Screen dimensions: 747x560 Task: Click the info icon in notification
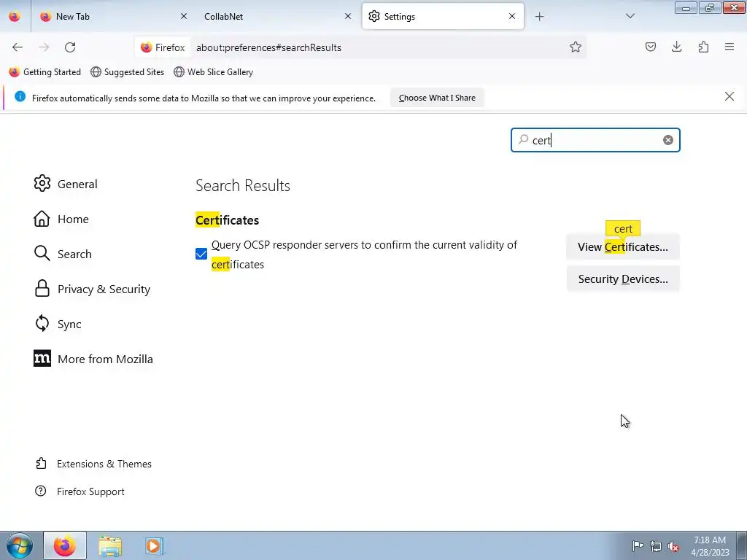point(20,97)
